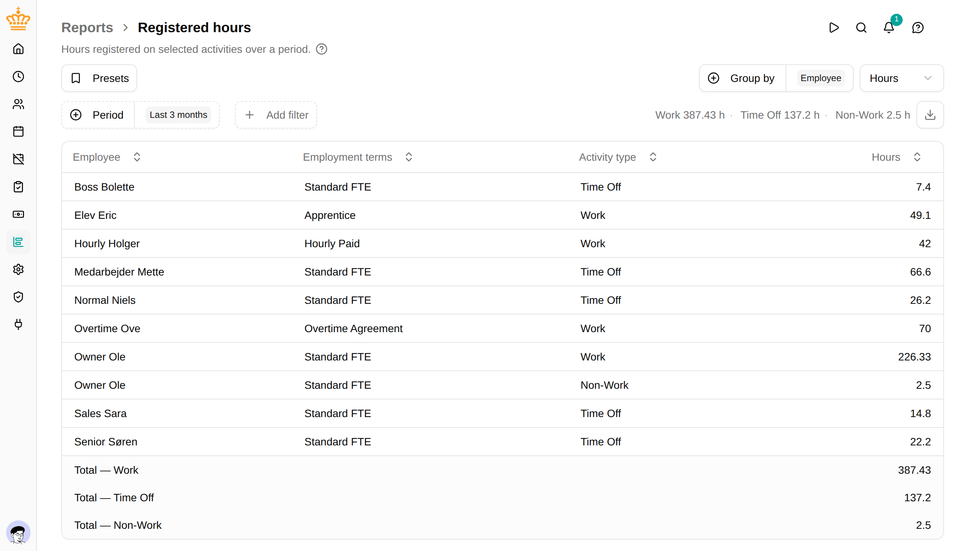Sort by Activity type column
Viewport: 980px width, 551px height.
tap(618, 157)
